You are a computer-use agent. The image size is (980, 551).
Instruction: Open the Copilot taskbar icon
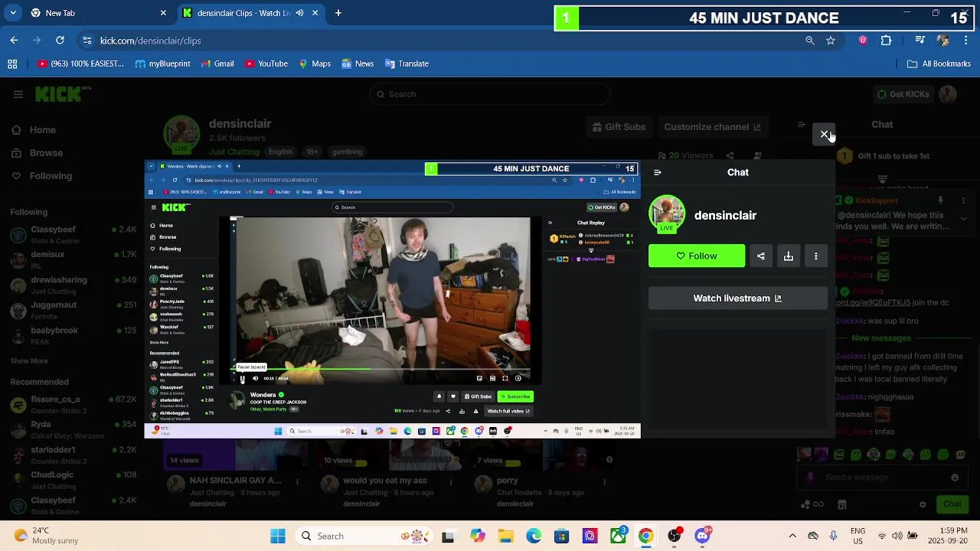[478, 536]
